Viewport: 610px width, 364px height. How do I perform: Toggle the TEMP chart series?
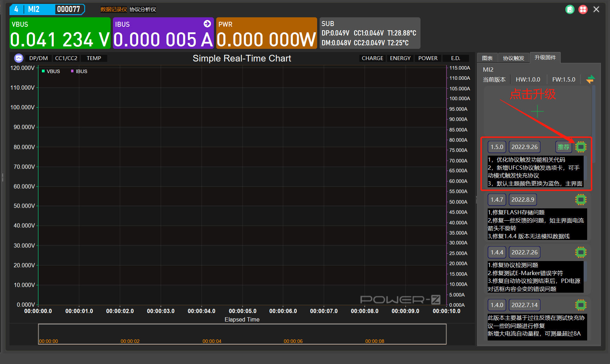[x=94, y=58]
